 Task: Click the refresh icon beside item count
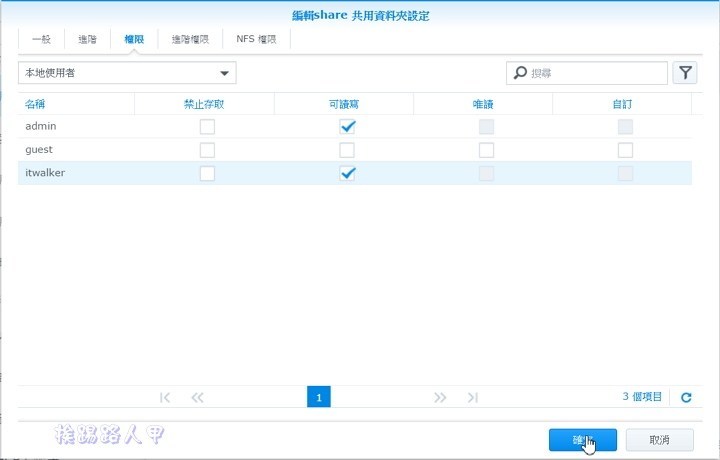(686, 397)
